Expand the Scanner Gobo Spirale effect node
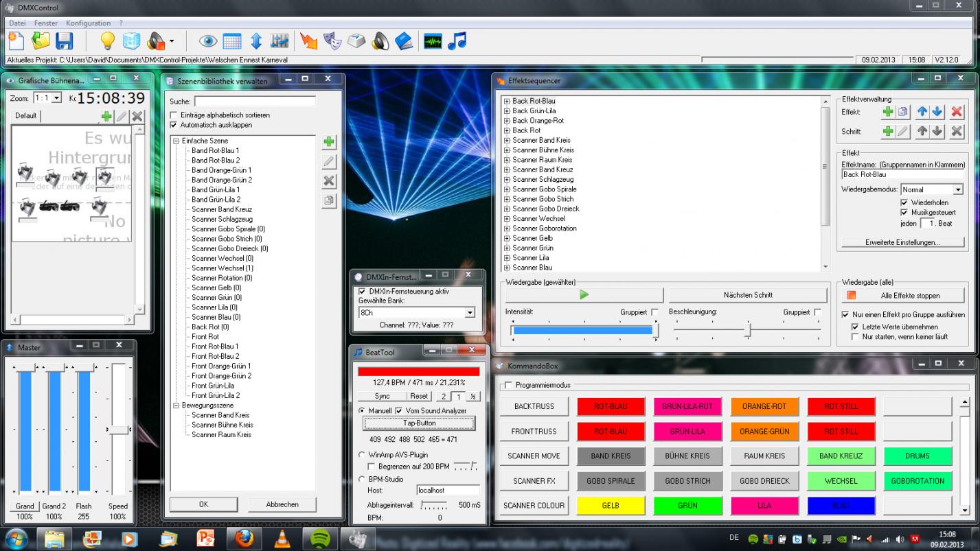Image resolution: width=980 pixels, height=551 pixels. [x=507, y=189]
